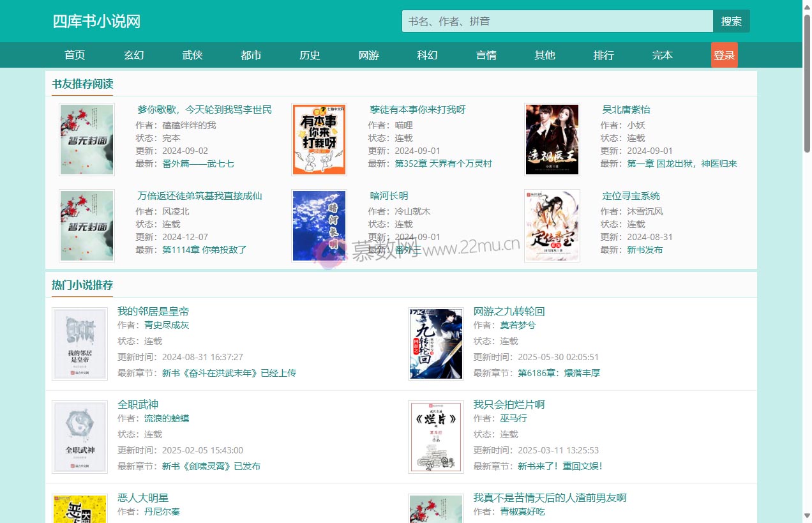Select the 完本 menu item
The image size is (812, 523).
point(662,55)
